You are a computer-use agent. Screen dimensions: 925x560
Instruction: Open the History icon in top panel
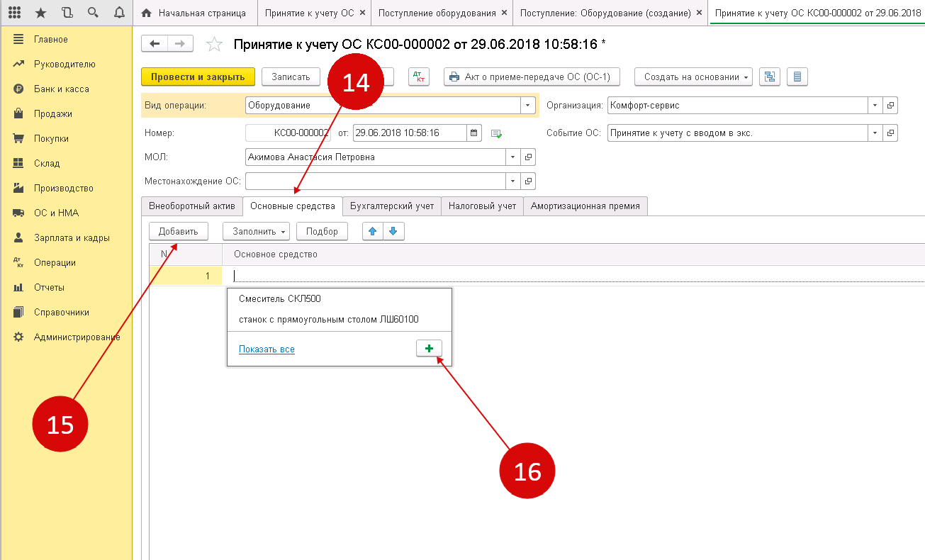point(67,13)
